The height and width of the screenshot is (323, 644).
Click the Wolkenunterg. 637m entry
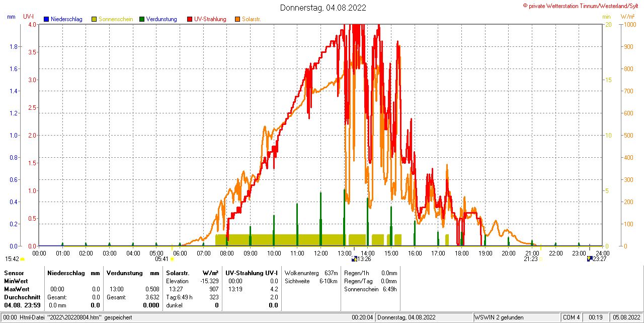[x=311, y=273]
